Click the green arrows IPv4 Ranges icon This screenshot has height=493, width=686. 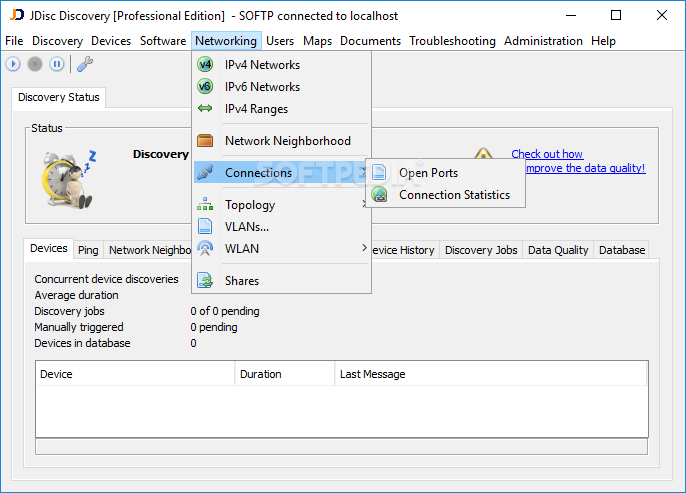point(205,108)
